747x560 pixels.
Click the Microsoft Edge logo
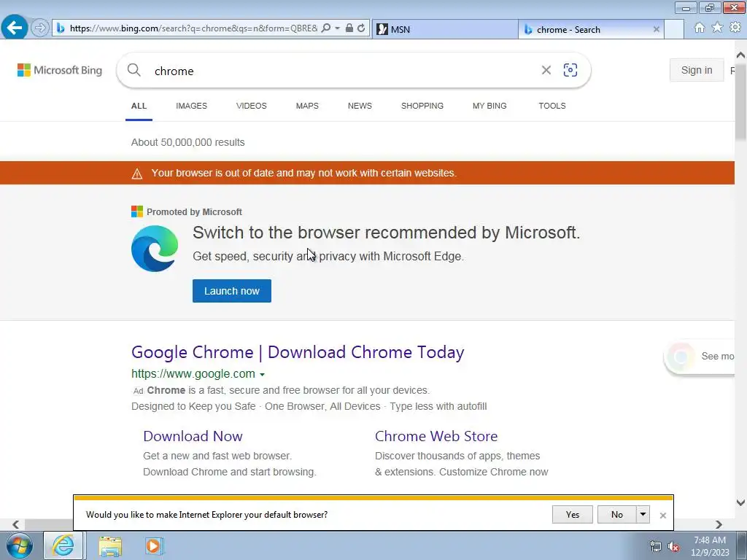[x=155, y=249]
